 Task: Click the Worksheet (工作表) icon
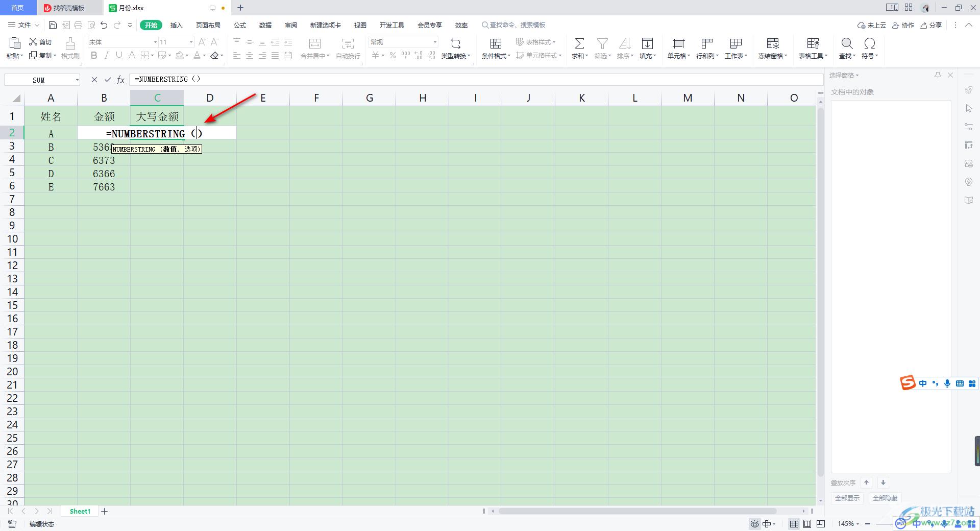(736, 43)
